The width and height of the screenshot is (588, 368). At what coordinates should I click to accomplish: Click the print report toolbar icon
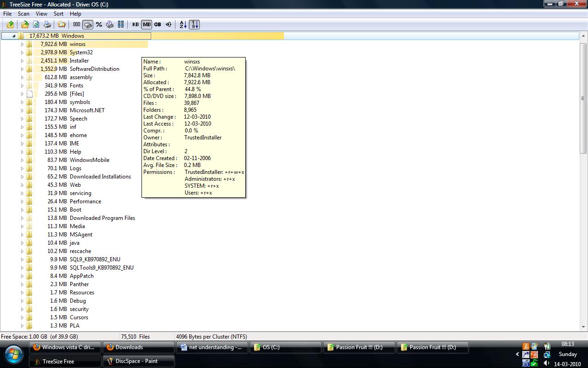(x=47, y=24)
